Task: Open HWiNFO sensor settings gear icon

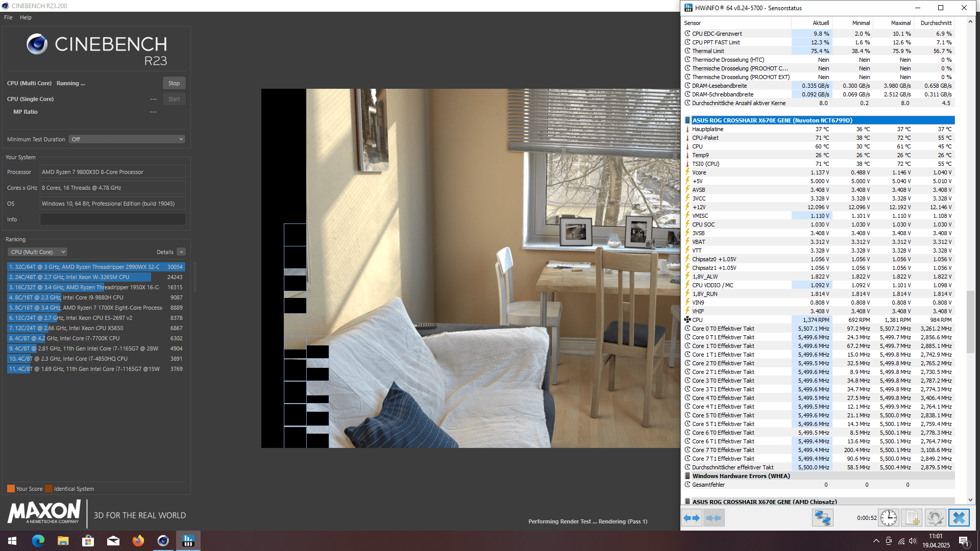Action: (935, 518)
